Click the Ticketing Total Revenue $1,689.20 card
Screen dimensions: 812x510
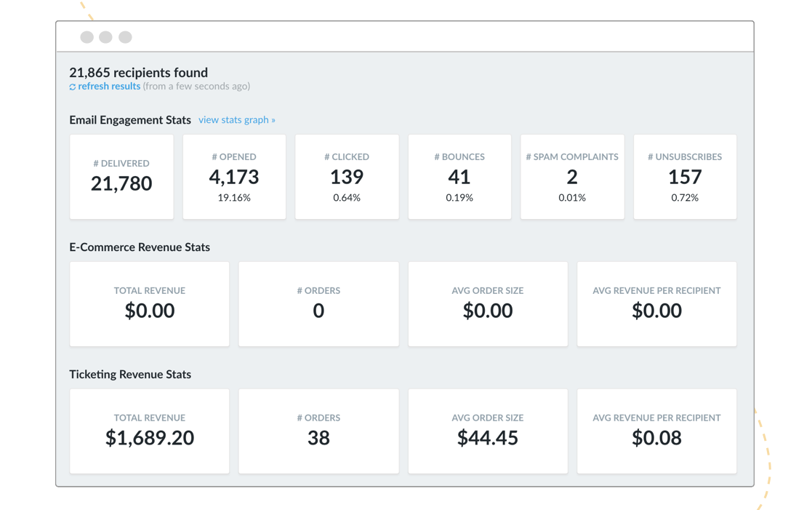150,431
